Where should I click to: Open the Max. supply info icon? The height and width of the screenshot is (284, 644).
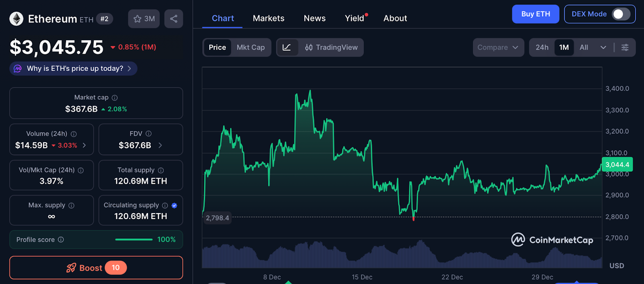(x=71, y=206)
